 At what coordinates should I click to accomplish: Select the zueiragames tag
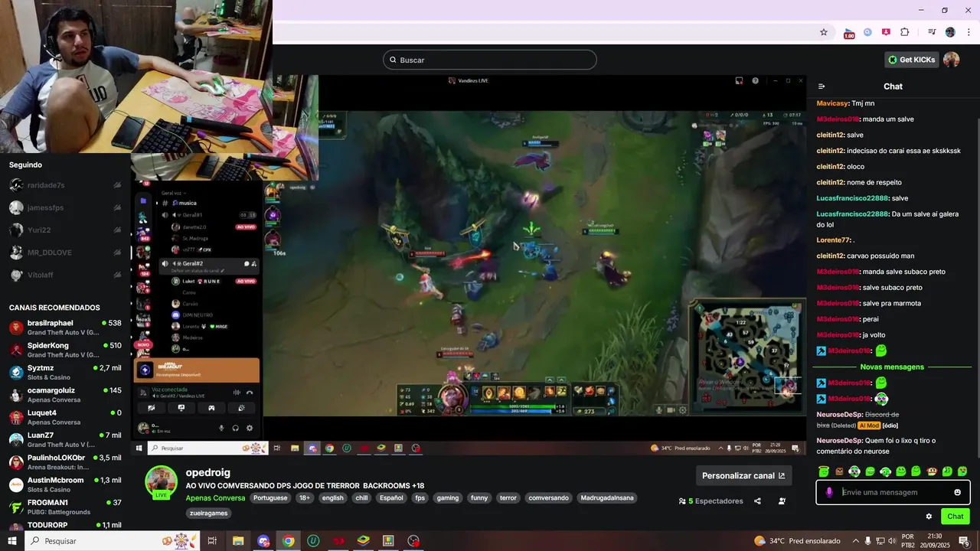pos(209,514)
